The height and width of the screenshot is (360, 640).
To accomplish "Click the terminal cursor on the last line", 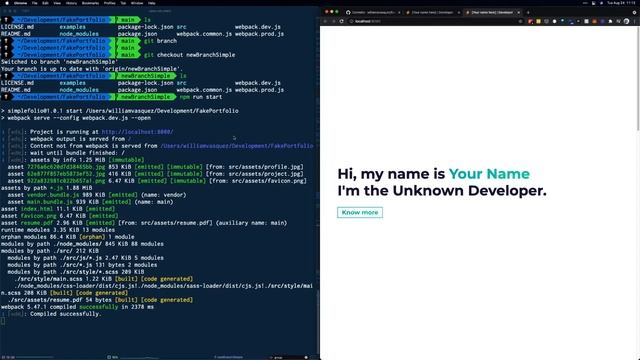I will coord(3,321).
